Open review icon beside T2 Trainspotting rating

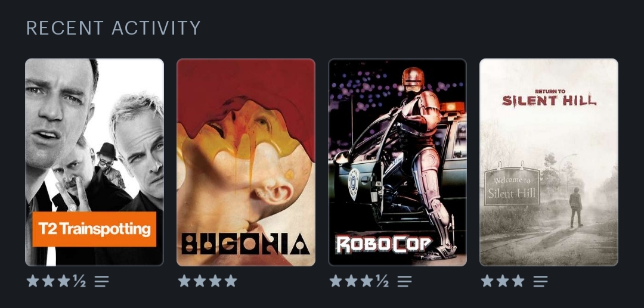[101, 281]
